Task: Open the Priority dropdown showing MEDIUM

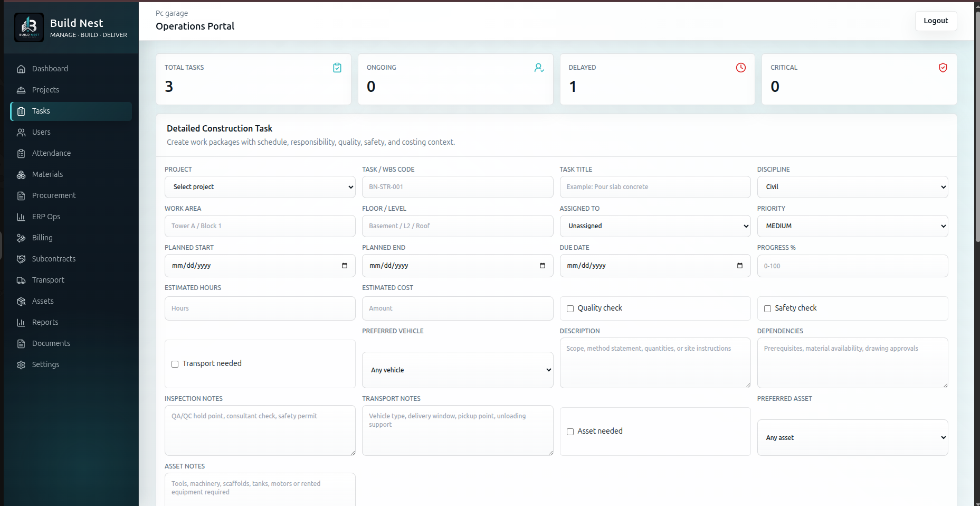Action: tap(852, 226)
